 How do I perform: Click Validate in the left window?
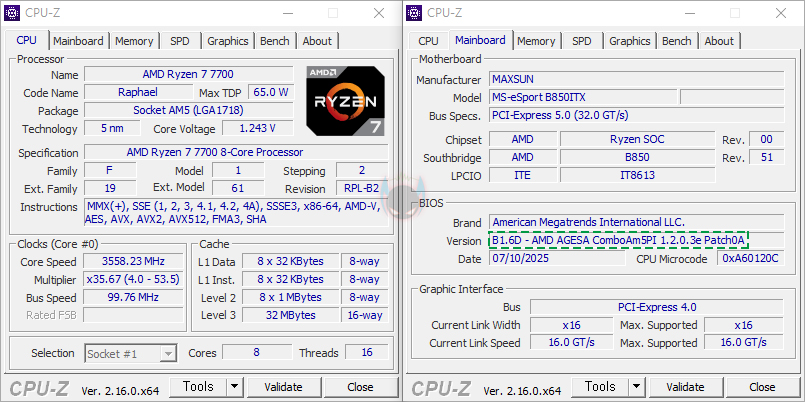click(x=283, y=387)
